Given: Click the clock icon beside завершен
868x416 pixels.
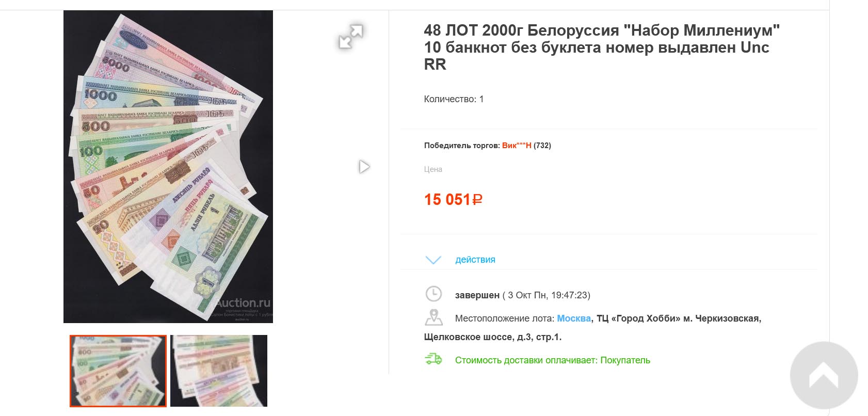Looking at the screenshot, I should (x=433, y=294).
